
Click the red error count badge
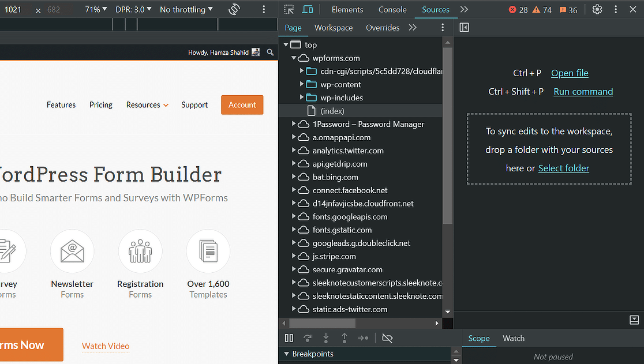(x=518, y=9)
